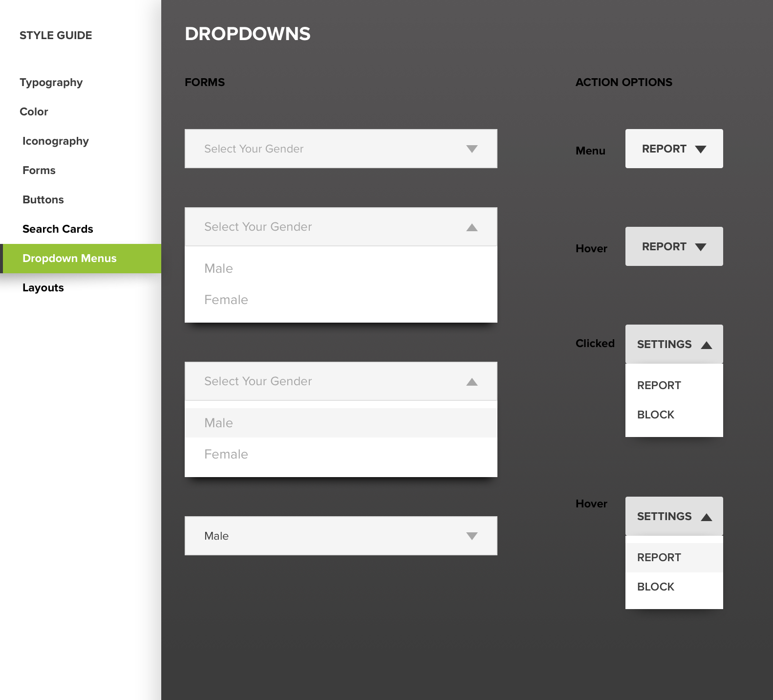Screen dimensions: 773x700
Task: Click the Hover label beside bottom SETTINGS button
Action: (591, 503)
